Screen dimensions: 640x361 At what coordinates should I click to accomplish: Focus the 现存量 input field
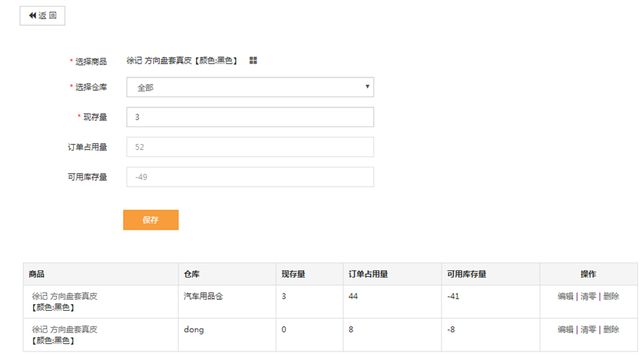click(x=250, y=117)
